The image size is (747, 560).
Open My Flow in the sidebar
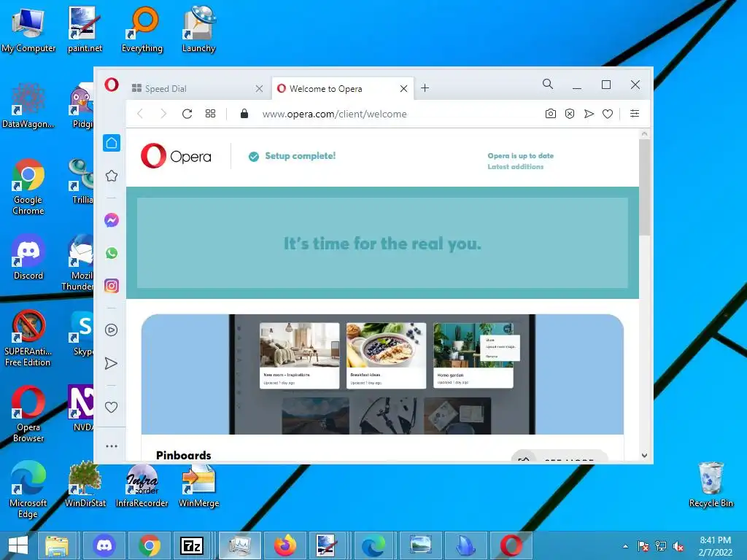pos(111,364)
